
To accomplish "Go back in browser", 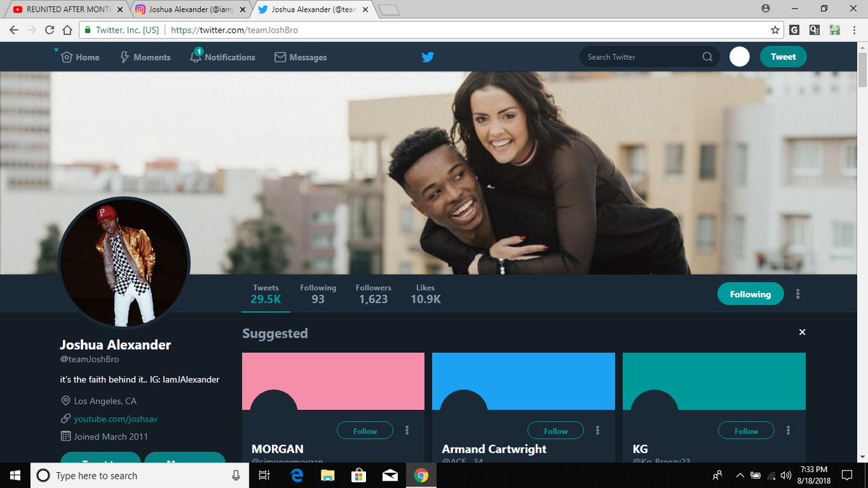I will tap(14, 30).
